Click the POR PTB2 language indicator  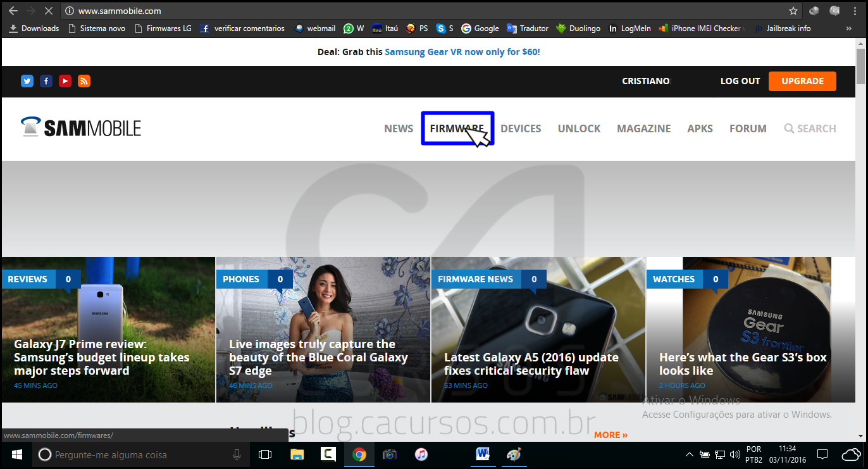[x=754, y=454]
